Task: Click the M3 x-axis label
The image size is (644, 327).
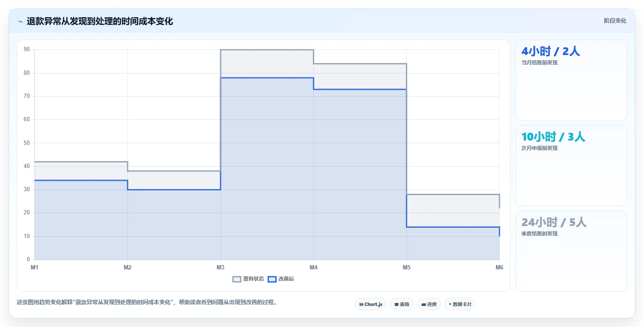Action: point(221,268)
